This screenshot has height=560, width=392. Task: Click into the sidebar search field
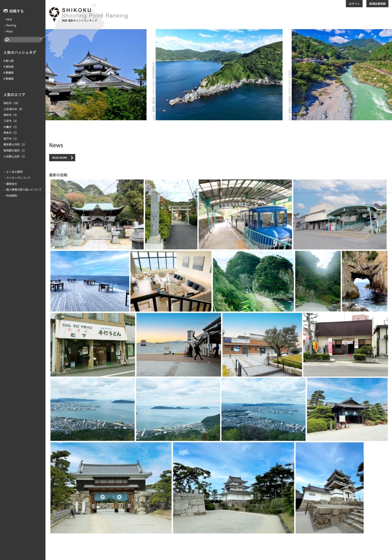click(24, 40)
